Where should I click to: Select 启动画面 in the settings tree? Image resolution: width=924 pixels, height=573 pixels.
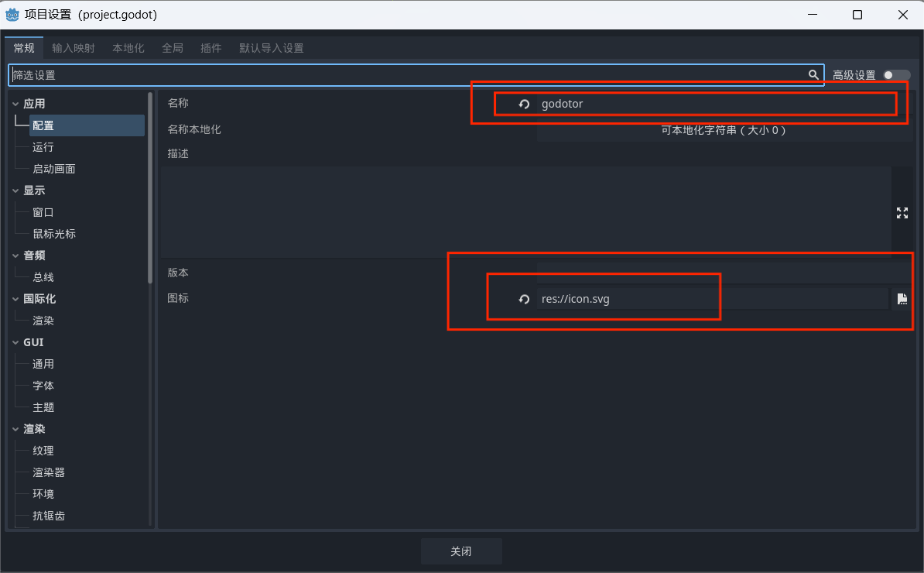(53, 169)
